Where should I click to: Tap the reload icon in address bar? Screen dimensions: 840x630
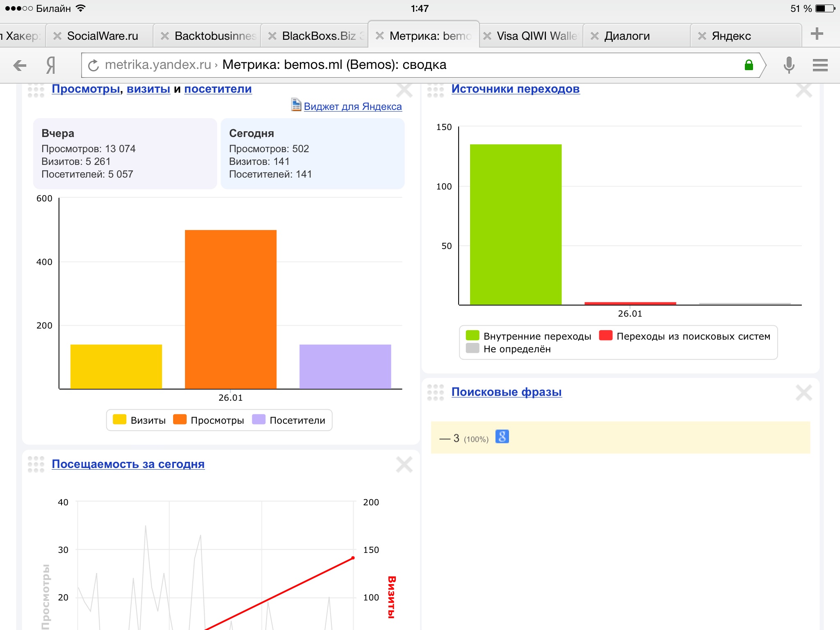point(94,65)
